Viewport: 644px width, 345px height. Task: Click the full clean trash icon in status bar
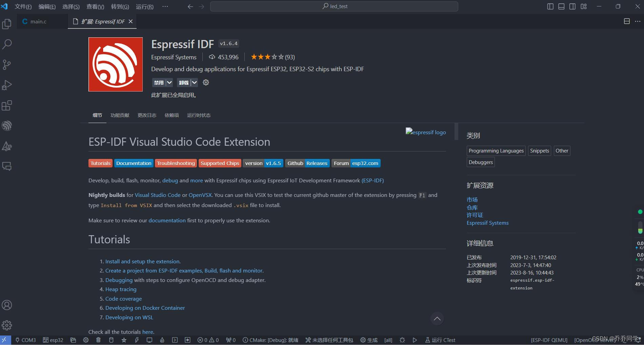[x=98, y=340]
